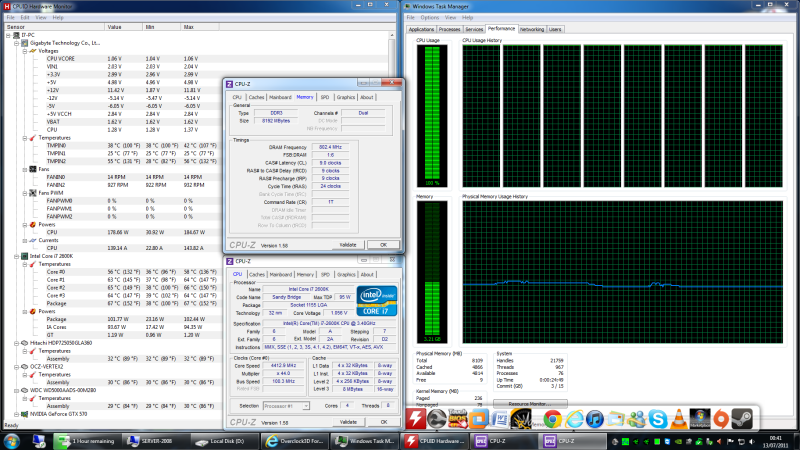
Task: Click the NVIDIA tray icon
Action: 678,441
